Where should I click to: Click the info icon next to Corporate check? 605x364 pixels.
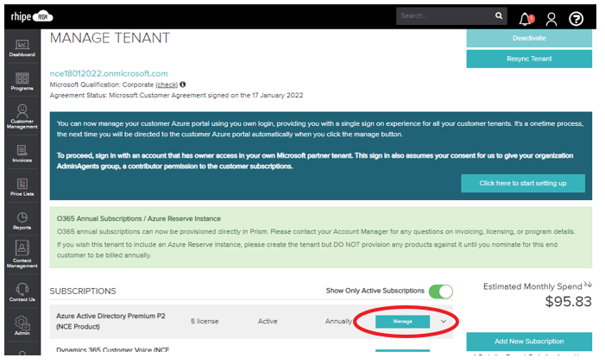tap(182, 84)
